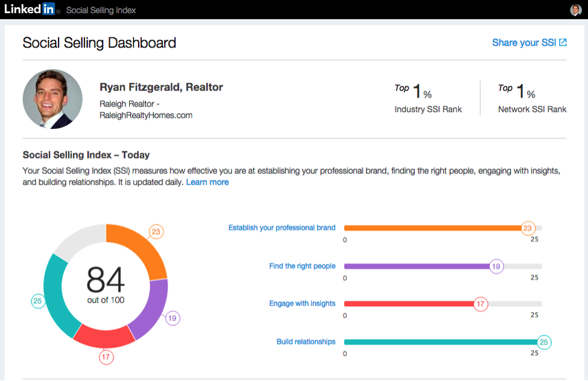
Task: Click the purple 19 label beside donut
Action: point(172,318)
